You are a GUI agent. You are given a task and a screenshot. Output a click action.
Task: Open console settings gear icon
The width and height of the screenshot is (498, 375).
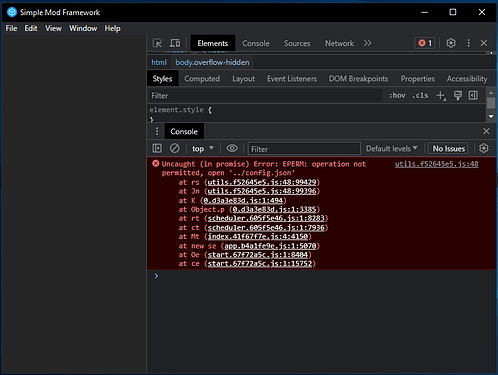[484, 148]
